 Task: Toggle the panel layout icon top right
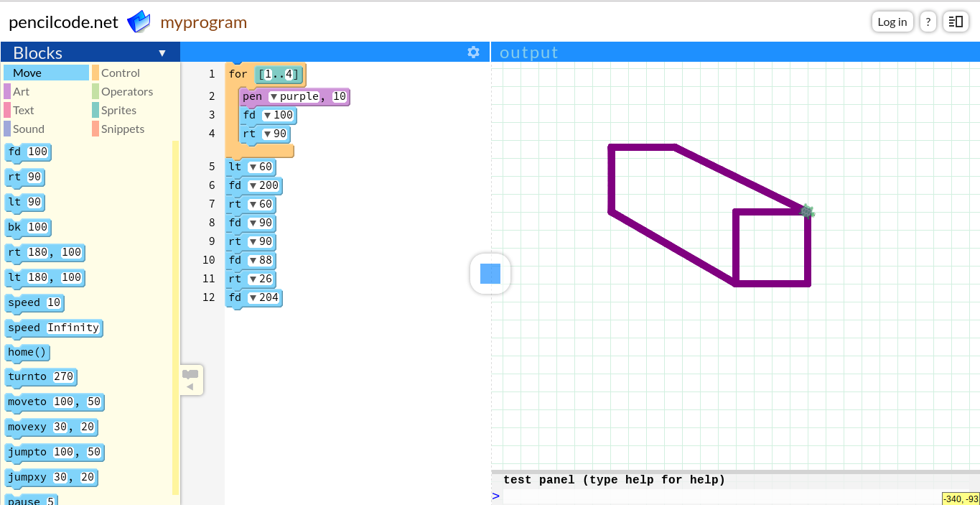955,22
